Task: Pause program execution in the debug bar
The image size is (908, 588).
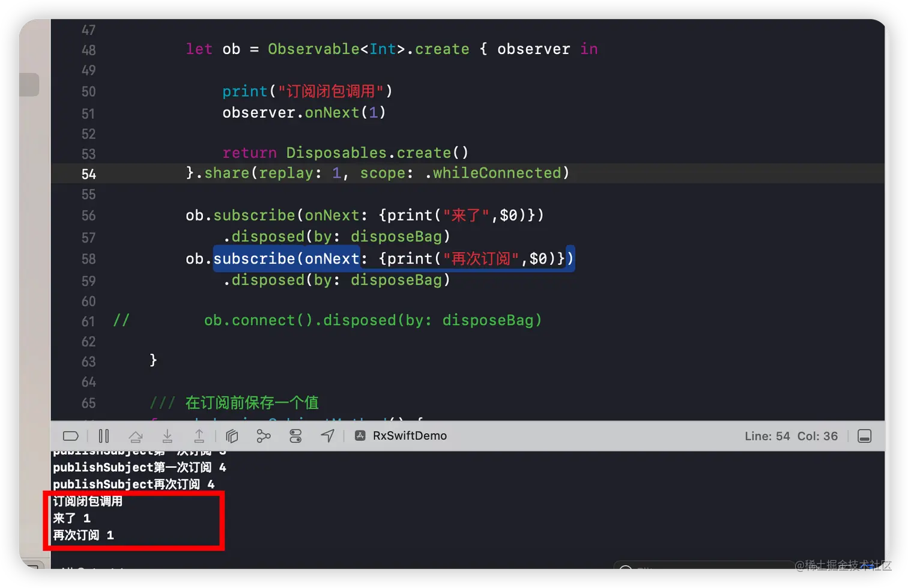Action: [x=104, y=436]
